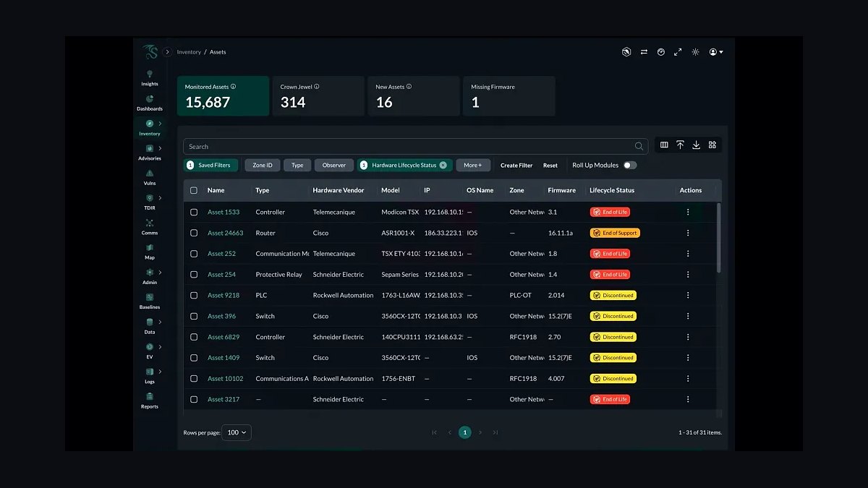Viewport: 868px width, 488px height.
Task: Open the Map view from sidebar
Action: click(150, 252)
